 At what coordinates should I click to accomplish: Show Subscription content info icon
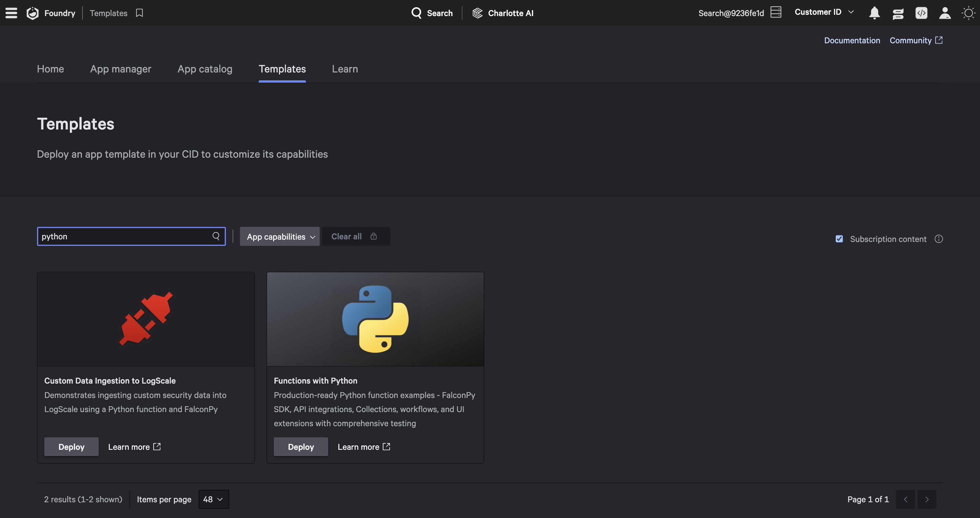(939, 239)
